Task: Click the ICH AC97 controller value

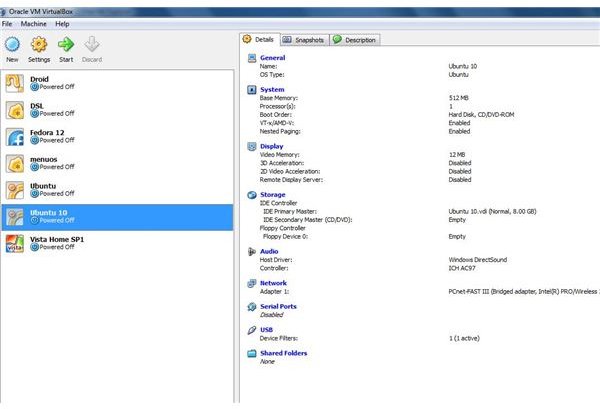Action: pyautogui.click(x=462, y=268)
